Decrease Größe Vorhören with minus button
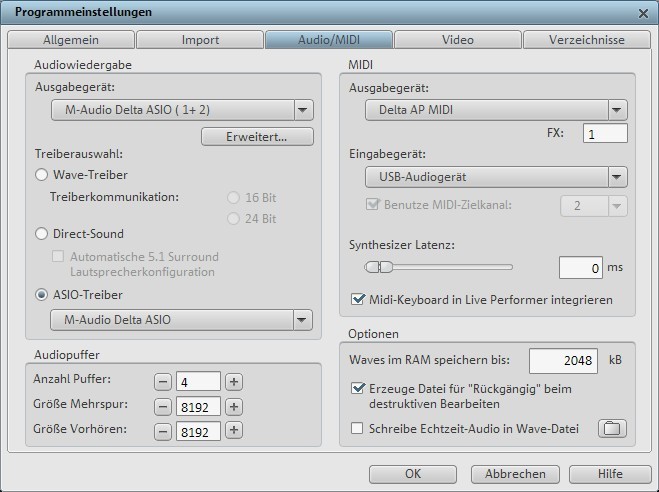The image size is (659, 492). click(163, 431)
